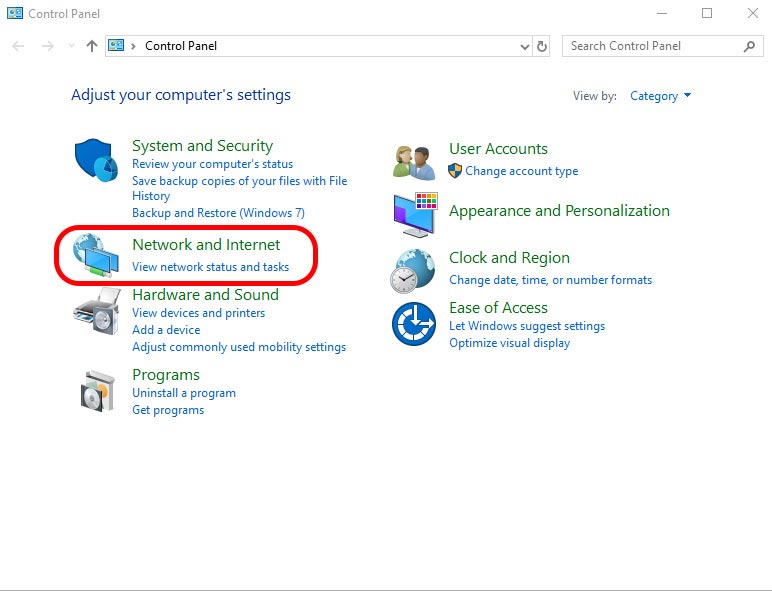Click the Network and Internet globe icon

click(96, 255)
